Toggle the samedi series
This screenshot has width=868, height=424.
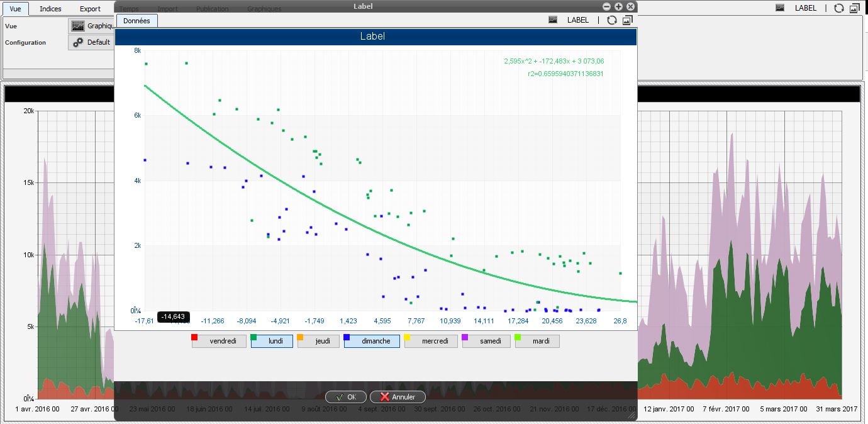486,341
